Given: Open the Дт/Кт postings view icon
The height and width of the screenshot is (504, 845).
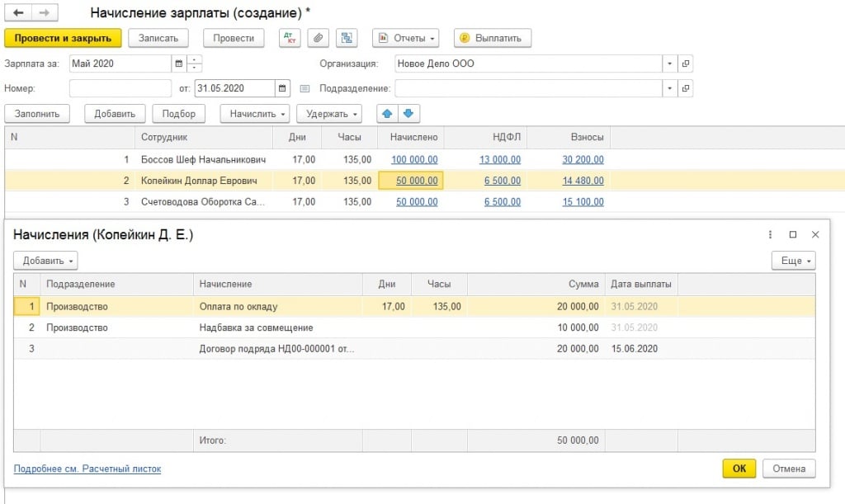Looking at the screenshot, I should [290, 38].
